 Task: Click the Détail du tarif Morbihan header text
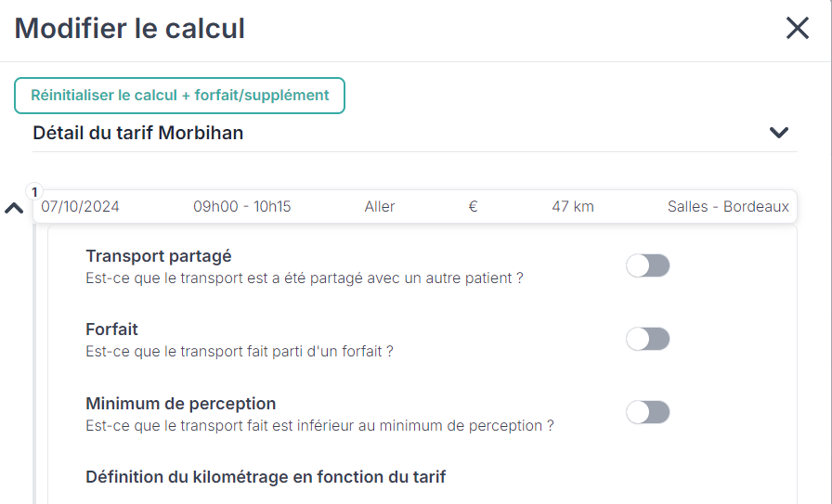tap(138, 133)
